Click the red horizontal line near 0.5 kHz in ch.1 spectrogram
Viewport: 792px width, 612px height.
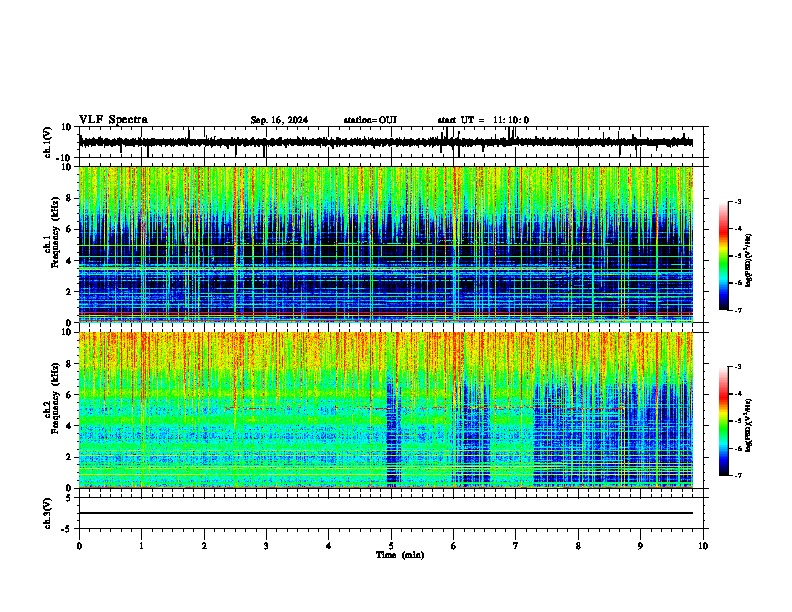(386, 314)
